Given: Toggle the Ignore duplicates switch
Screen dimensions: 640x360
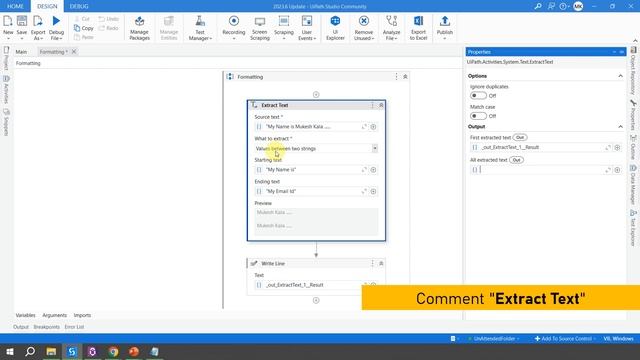Looking at the screenshot, I should click(478, 96).
